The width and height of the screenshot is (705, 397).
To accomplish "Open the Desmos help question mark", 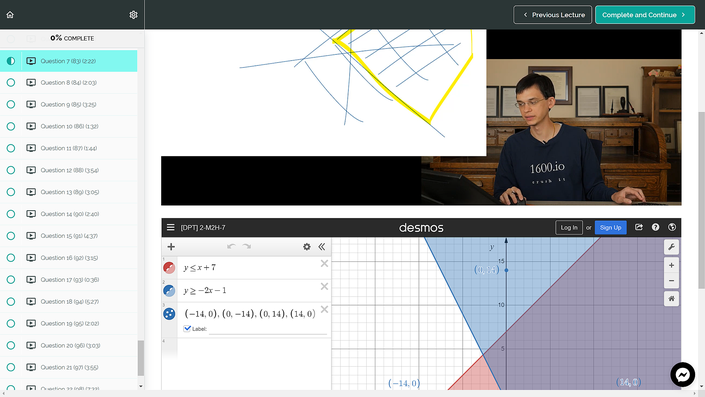I will click(656, 227).
